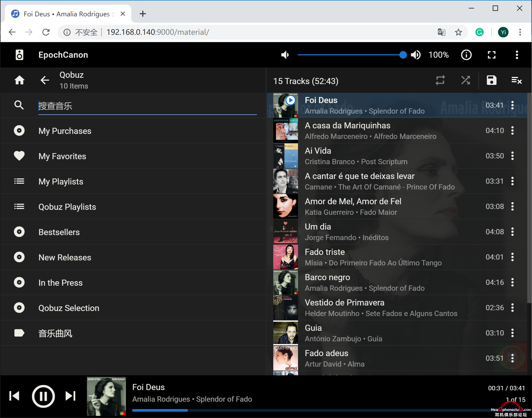Open the track menu for Um dia
This screenshot has height=418, width=532.
pyautogui.click(x=513, y=232)
